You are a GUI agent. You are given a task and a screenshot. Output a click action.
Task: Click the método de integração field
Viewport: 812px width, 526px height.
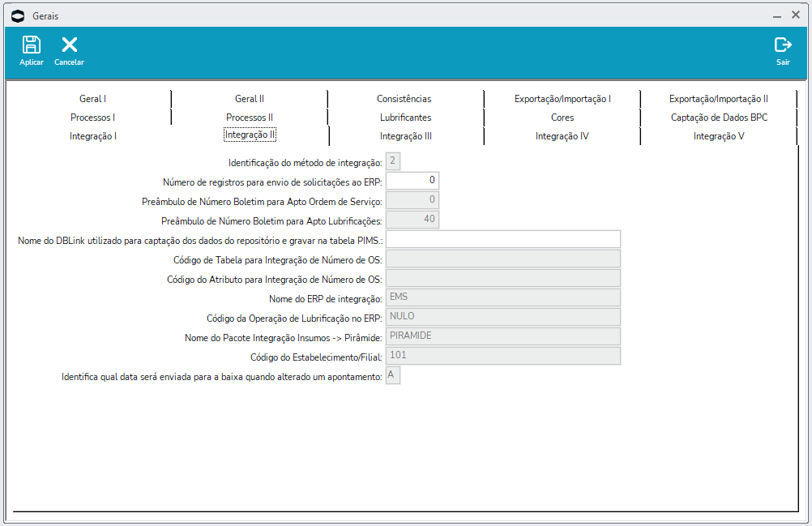[393, 161]
